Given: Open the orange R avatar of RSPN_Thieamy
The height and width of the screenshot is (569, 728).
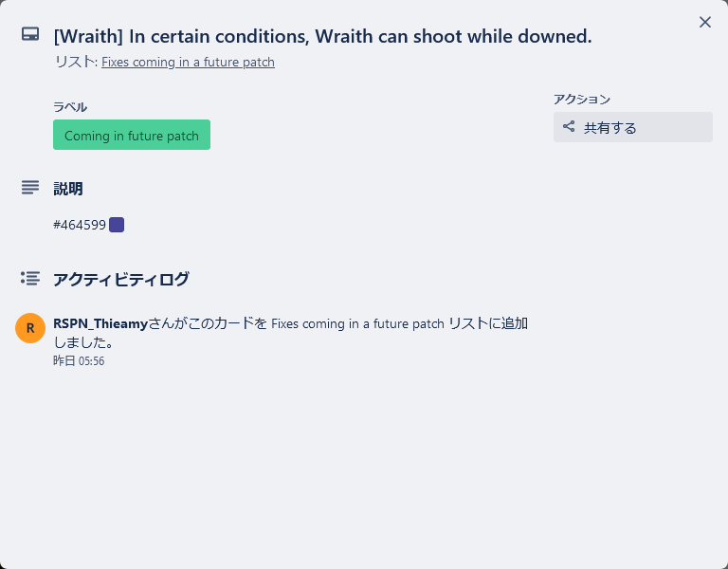Looking at the screenshot, I should 30,328.
